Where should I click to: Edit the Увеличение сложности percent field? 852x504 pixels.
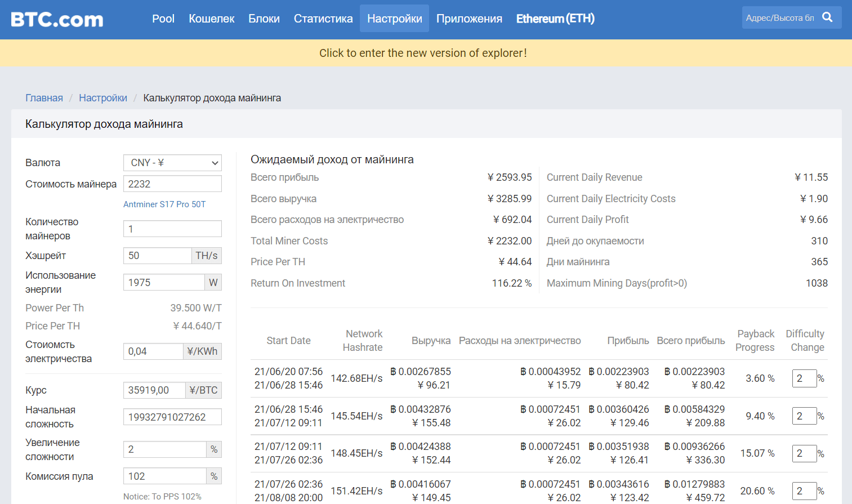[165, 449]
